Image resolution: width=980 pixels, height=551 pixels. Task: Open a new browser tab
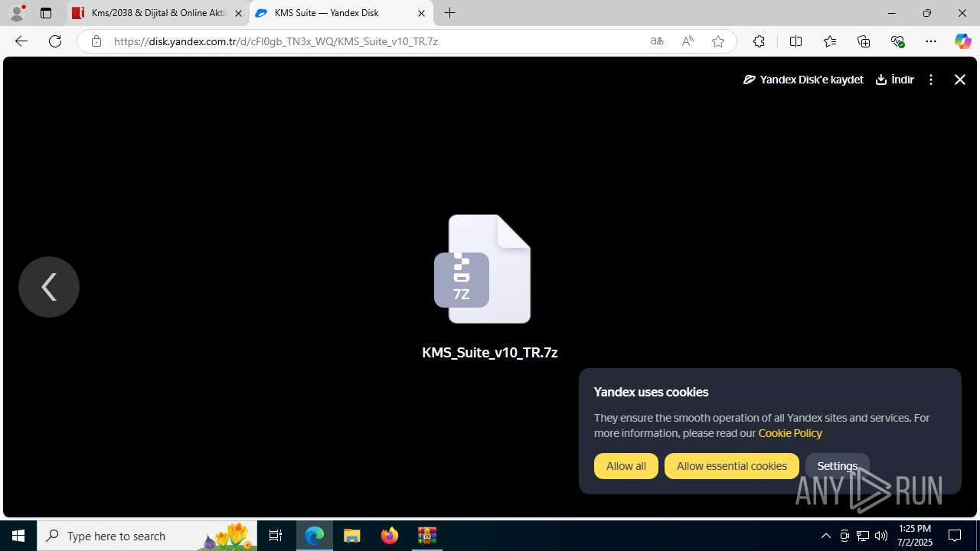(x=450, y=13)
